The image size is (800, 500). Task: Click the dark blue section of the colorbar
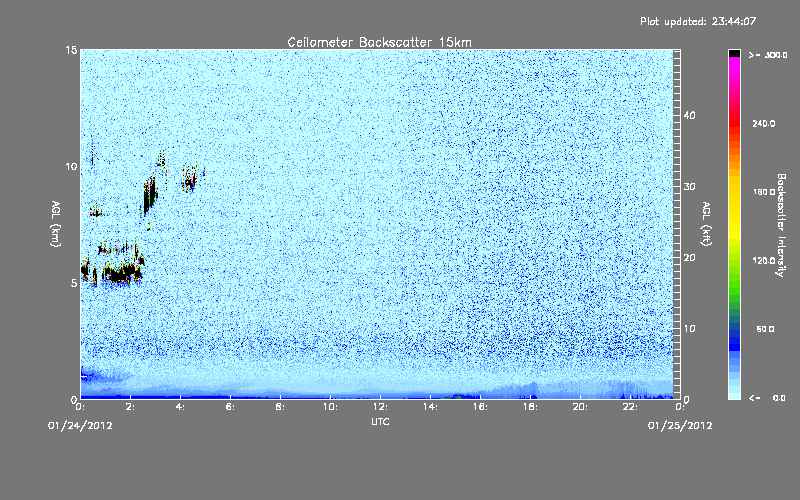pyautogui.click(x=734, y=339)
